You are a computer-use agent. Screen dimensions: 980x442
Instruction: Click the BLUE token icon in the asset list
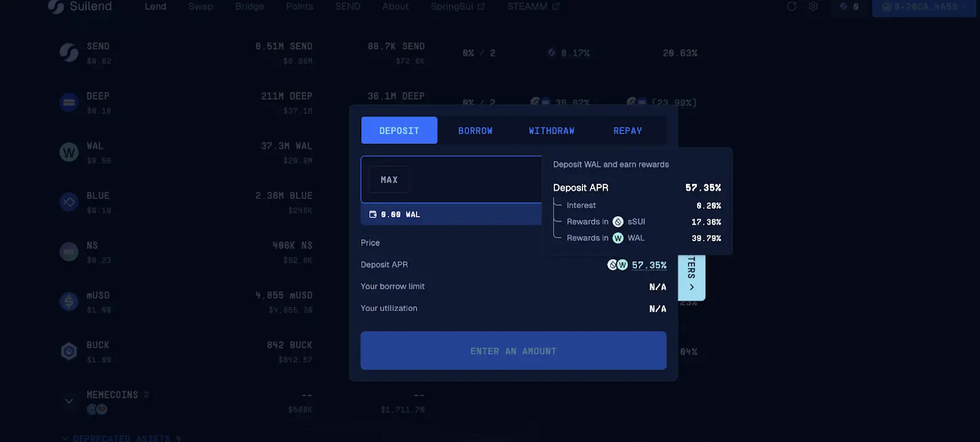(x=69, y=201)
